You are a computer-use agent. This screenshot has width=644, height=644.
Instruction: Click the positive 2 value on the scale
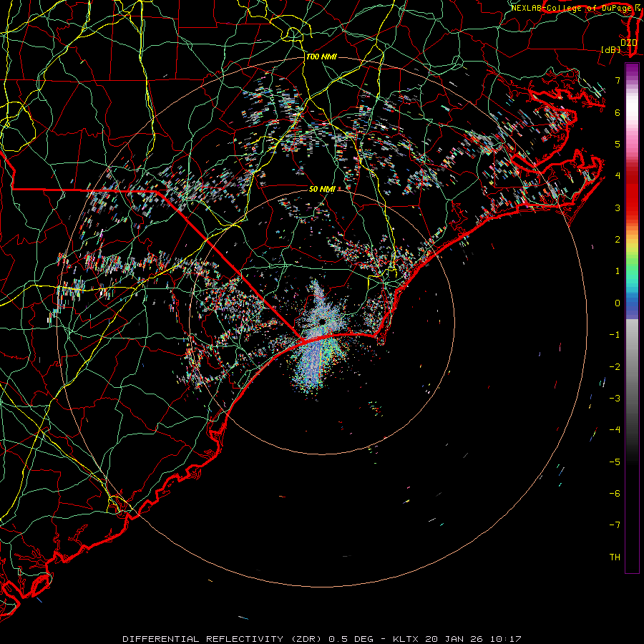(618, 240)
